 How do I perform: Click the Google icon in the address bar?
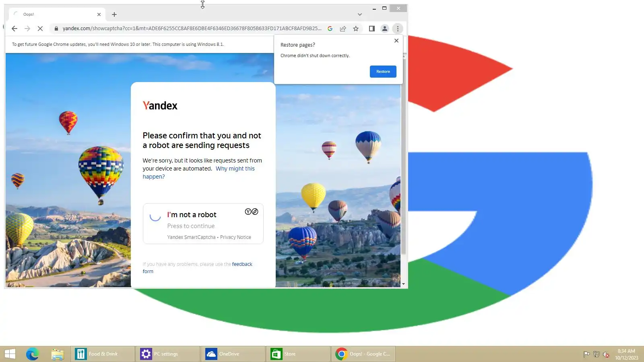(330, 29)
